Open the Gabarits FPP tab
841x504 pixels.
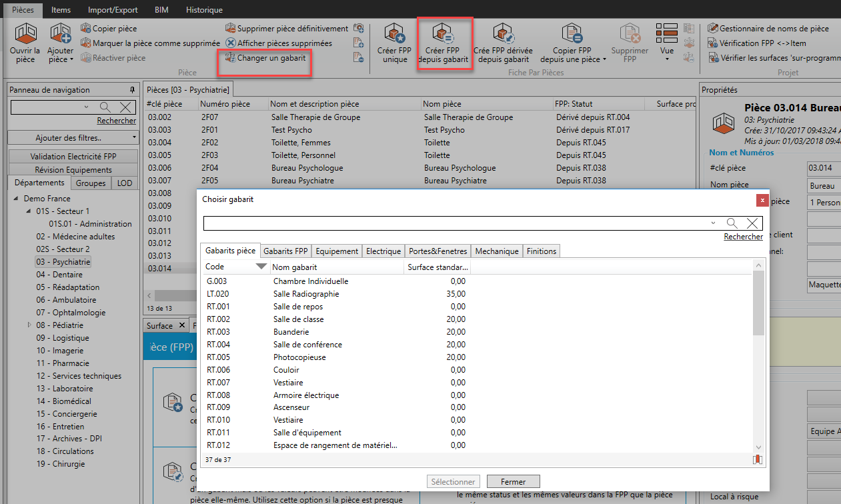285,251
